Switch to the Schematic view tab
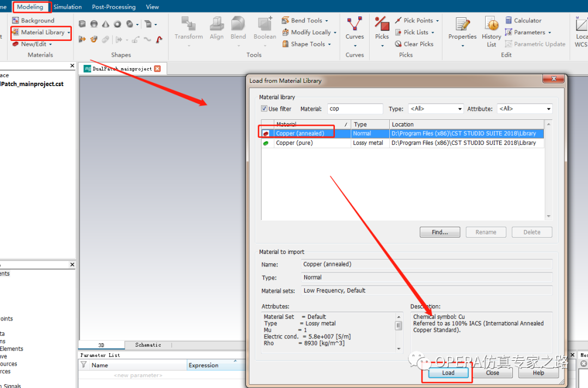This screenshot has width=588, height=388. pos(148,345)
